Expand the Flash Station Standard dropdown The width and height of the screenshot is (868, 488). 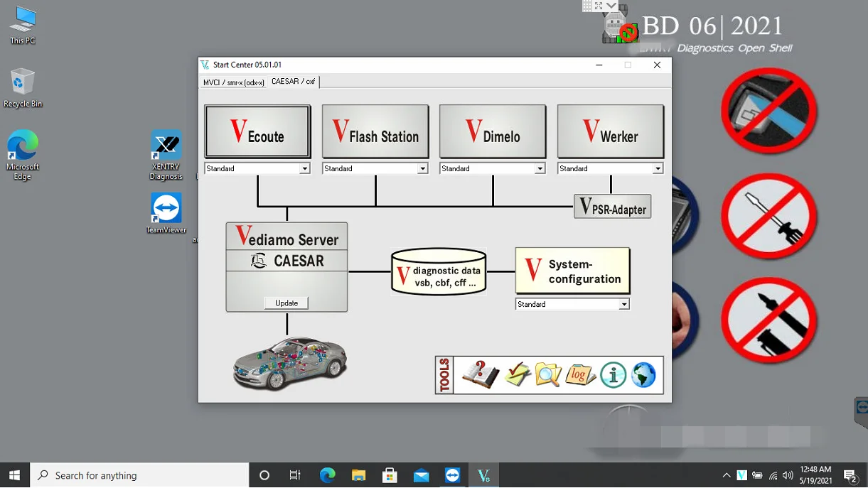coord(422,169)
